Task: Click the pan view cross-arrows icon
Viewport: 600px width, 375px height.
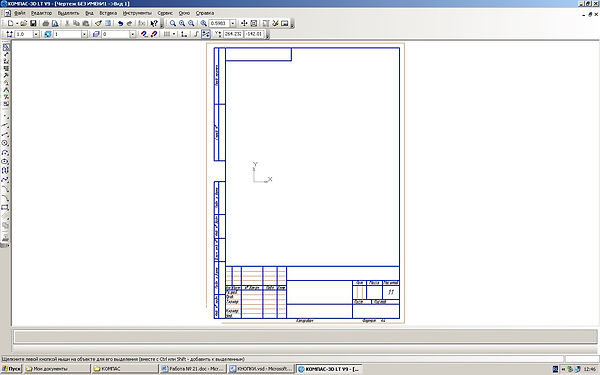Action: click(244, 23)
